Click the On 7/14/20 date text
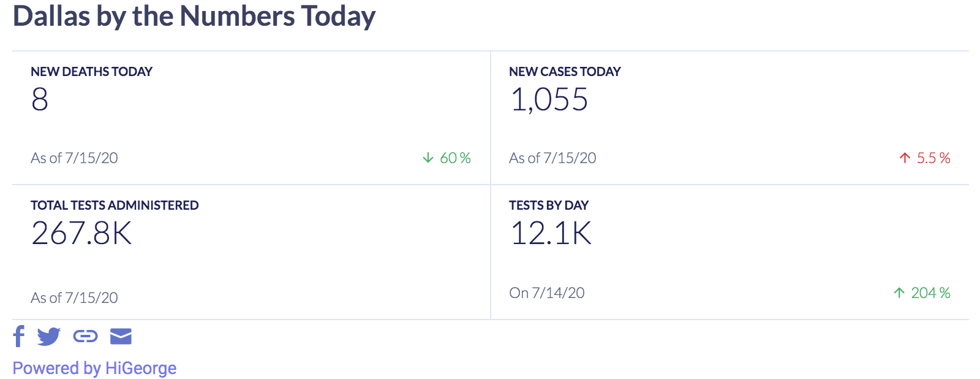Image resolution: width=980 pixels, height=379 pixels. (x=546, y=293)
